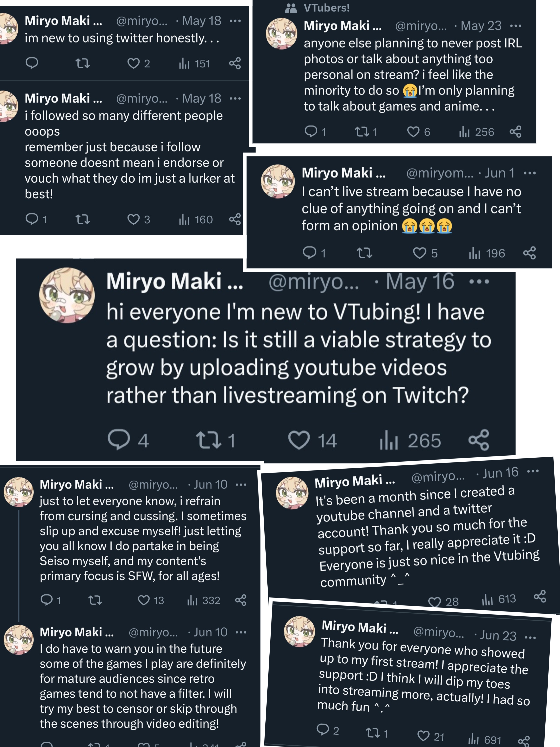Open more options on Jun 1 tweet
The width and height of the screenshot is (560, 747).
click(x=529, y=173)
